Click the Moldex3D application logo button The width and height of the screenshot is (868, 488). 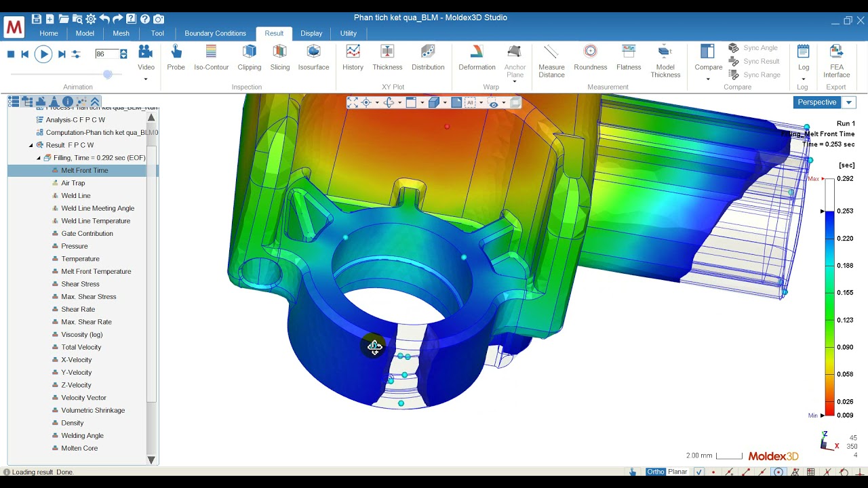click(x=14, y=28)
